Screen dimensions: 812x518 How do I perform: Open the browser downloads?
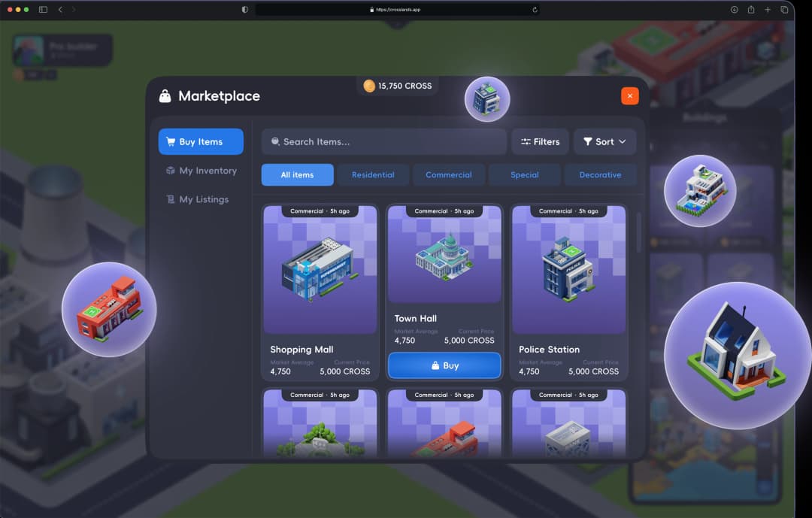pos(735,9)
